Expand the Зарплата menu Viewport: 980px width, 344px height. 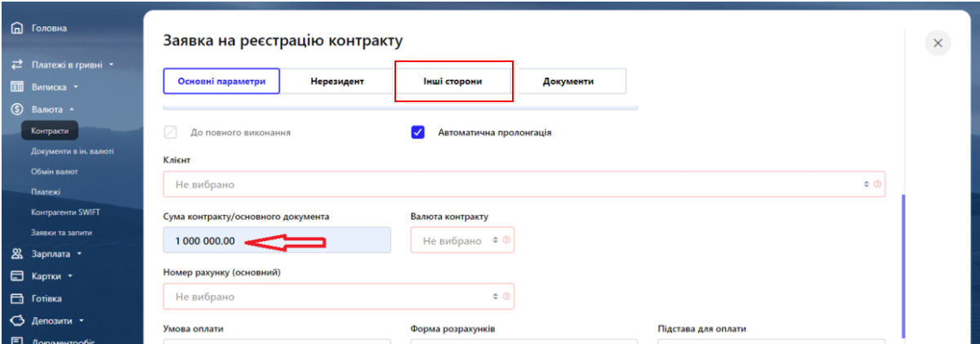(x=80, y=254)
